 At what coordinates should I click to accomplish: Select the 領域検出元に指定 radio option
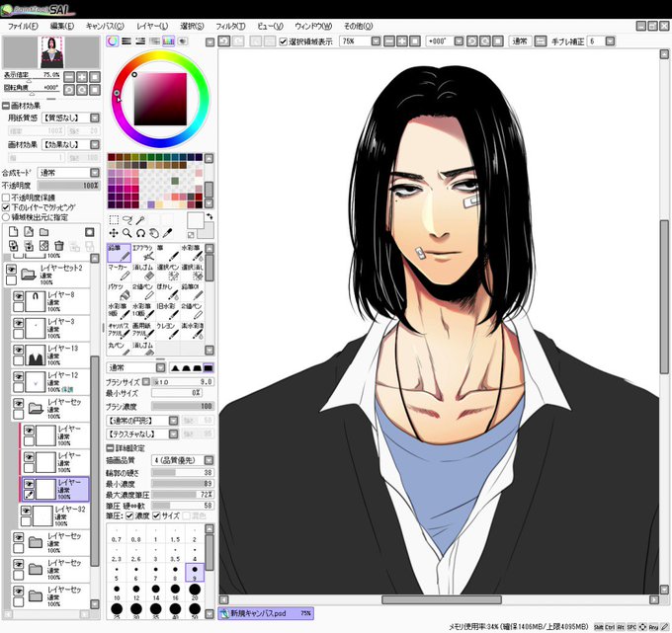click(6, 217)
